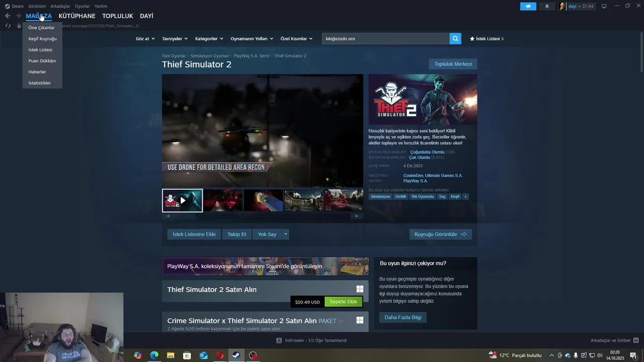Click Windows icon on Crime Simulator bundle row

360,320
